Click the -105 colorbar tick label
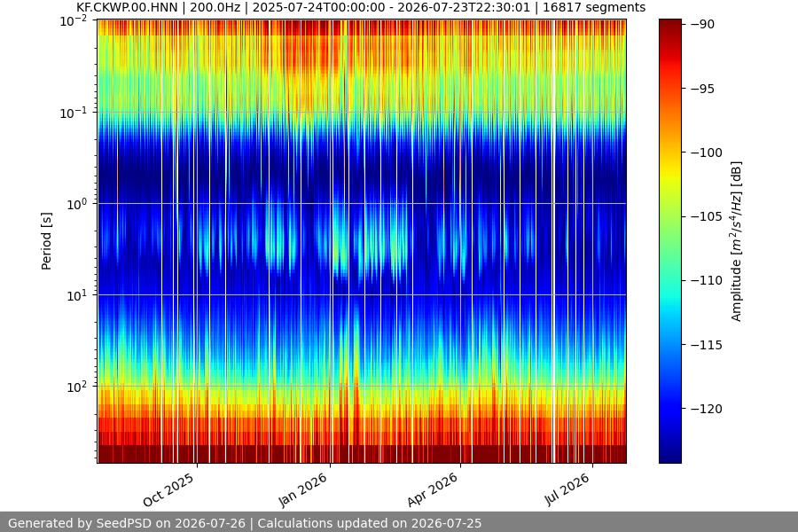This screenshot has width=798, height=532. [x=707, y=216]
